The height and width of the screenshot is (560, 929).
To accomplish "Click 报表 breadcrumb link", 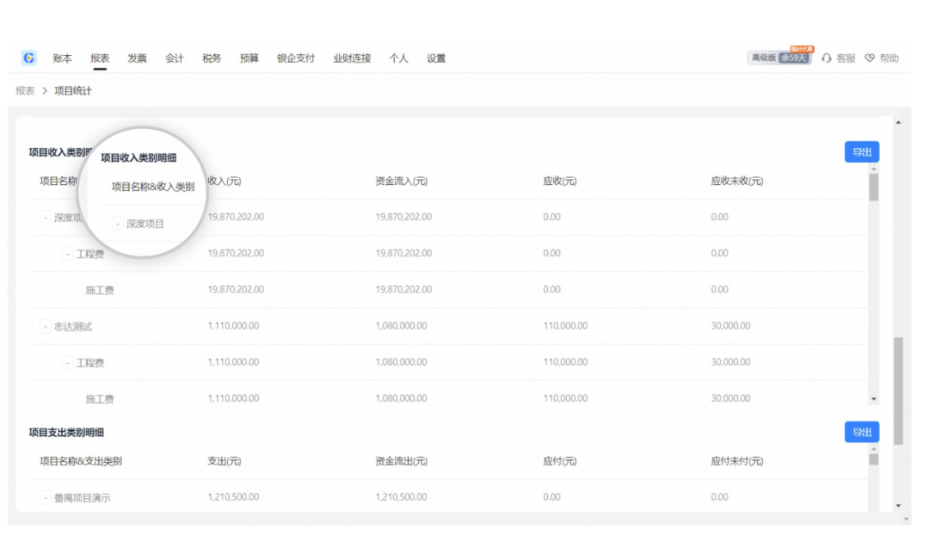I will pos(25,90).
